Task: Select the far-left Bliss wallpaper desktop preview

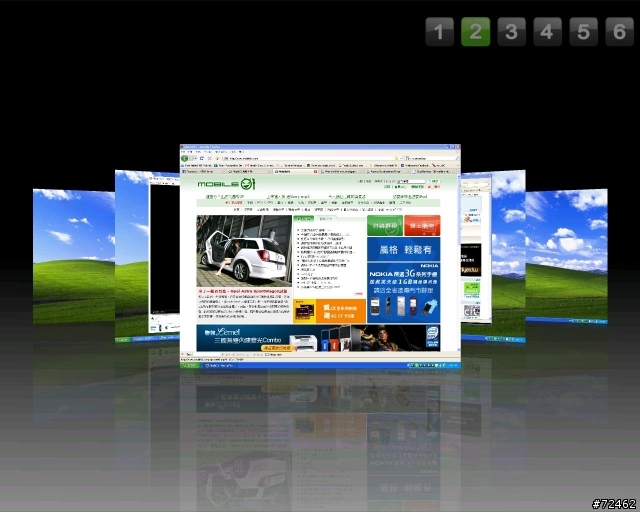Action: click(x=73, y=256)
